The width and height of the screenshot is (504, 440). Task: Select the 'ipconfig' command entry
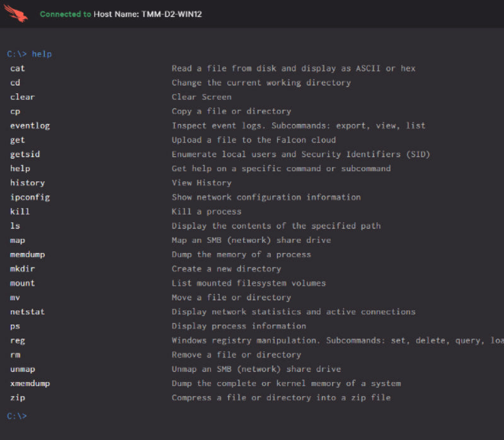[x=30, y=198]
